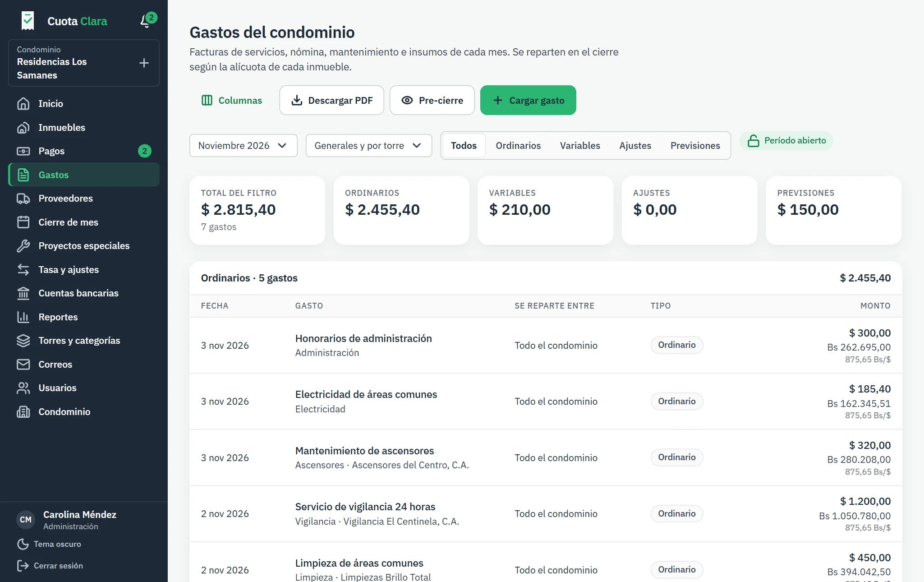
Task: Switch to the Variables tab
Action: [580, 146]
